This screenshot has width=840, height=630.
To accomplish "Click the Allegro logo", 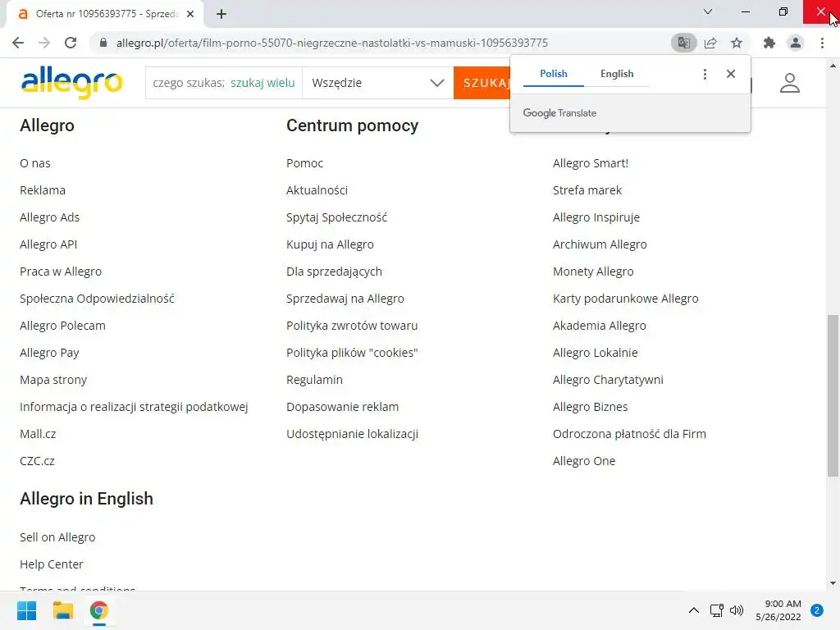I will (72, 83).
